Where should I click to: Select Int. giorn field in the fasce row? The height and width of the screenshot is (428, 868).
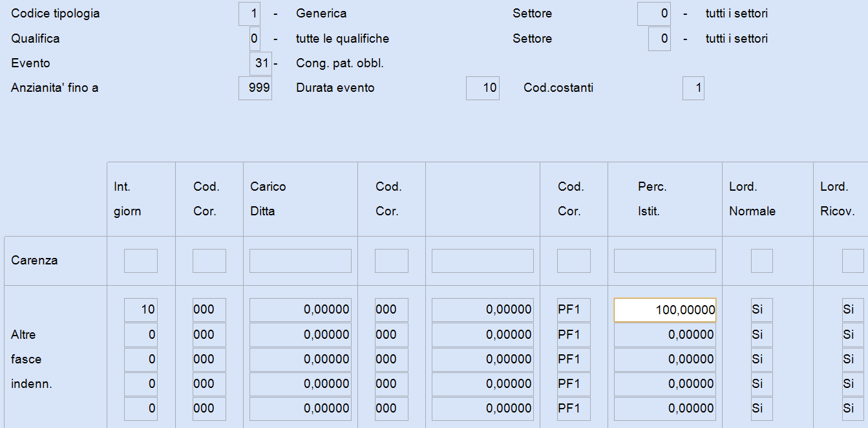tap(141, 359)
